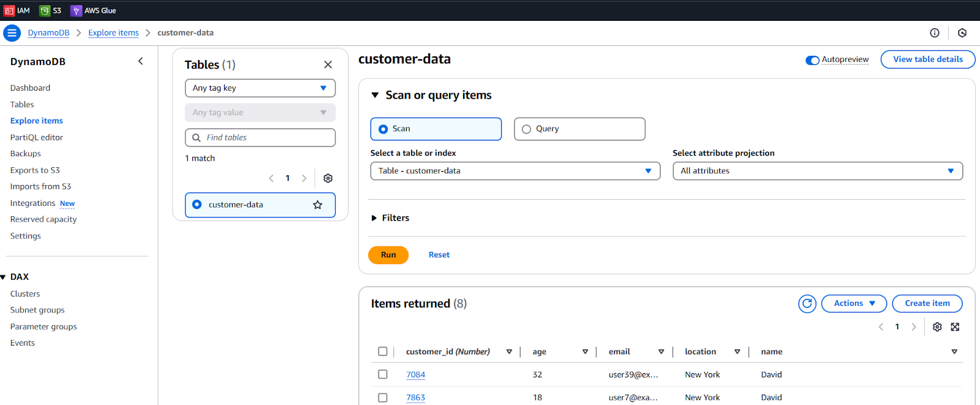
Task: Check the row checkbox for item 7084
Action: (x=383, y=374)
